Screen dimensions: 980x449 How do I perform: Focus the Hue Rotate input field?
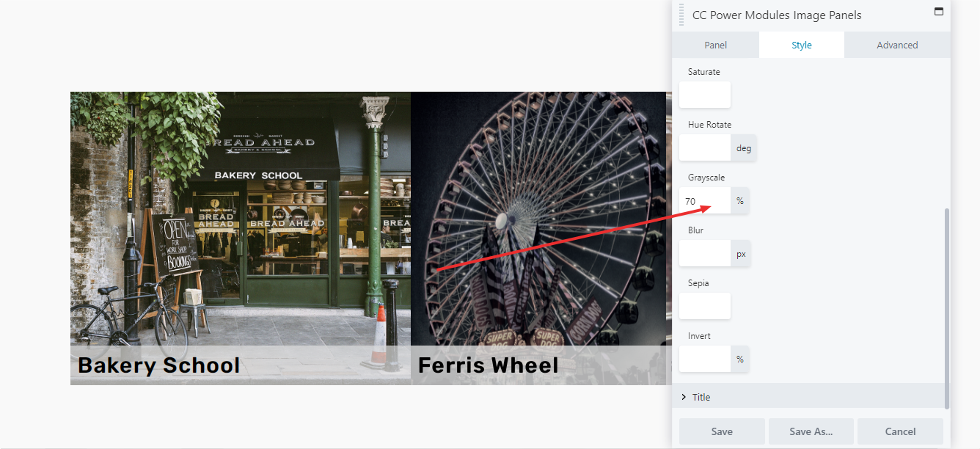[x=705, y=147]
